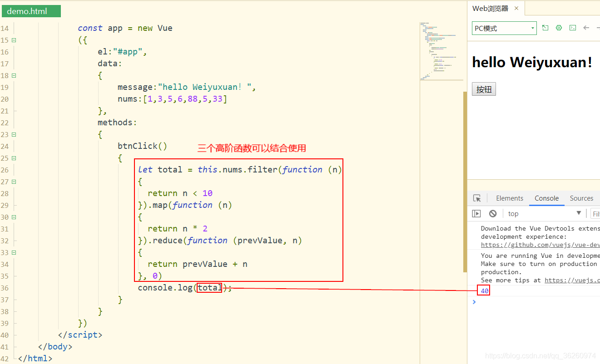This screenshot has width=600, height=364.
Task: Collapse the methods block fold at line 23
Action: (x=14, y=134)
